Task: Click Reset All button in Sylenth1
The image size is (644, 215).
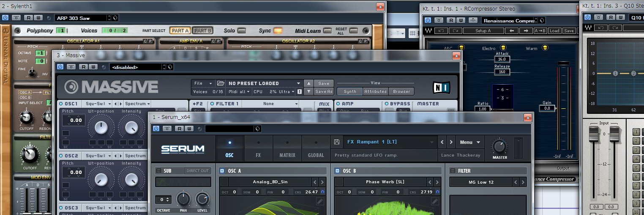Action: point(354,30)
